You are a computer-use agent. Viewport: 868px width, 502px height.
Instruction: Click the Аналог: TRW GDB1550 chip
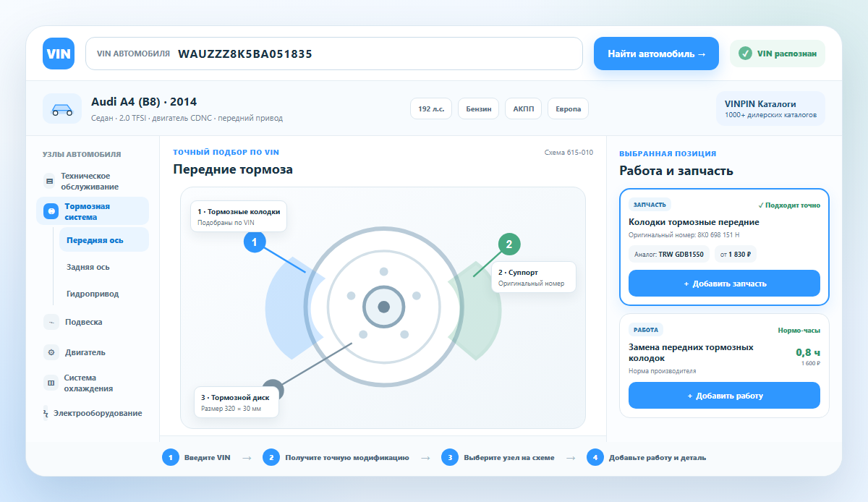669,255
